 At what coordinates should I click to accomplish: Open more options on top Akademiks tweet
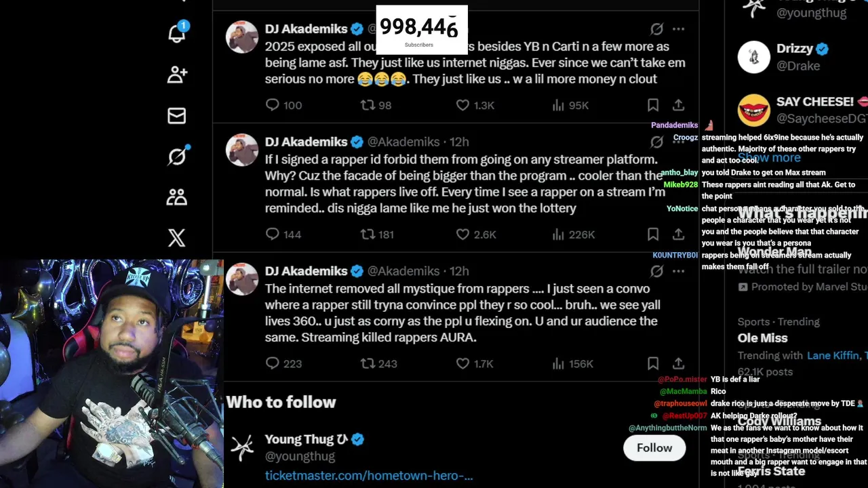678,29
